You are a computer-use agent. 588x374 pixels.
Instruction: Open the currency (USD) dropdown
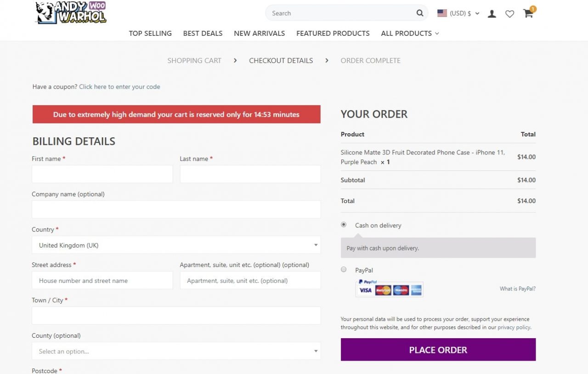pos(460,13)
